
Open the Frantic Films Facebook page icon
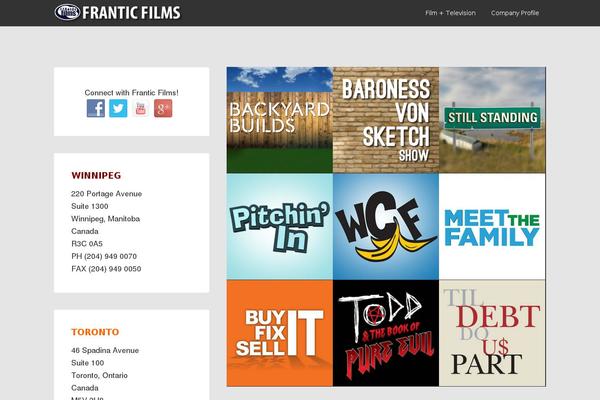[x=96, y=108]
